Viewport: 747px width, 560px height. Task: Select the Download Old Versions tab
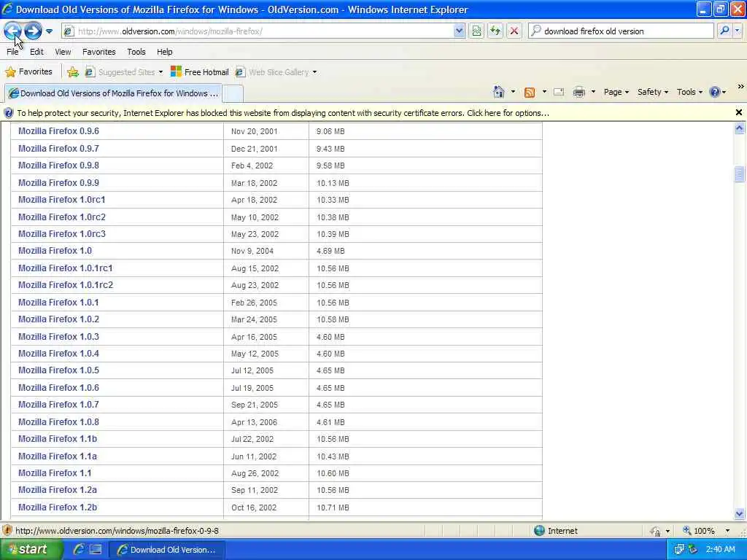[x=113, y=93]
